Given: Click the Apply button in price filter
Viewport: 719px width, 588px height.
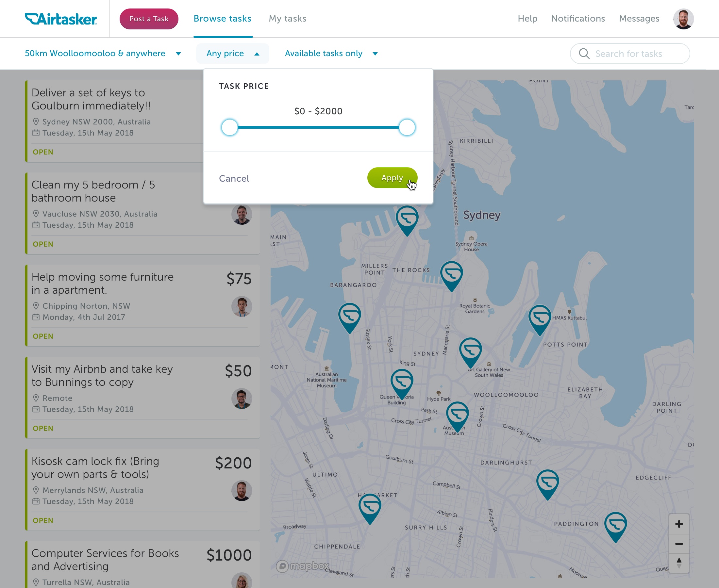Looking at the screenshot, I should [391, 177].
